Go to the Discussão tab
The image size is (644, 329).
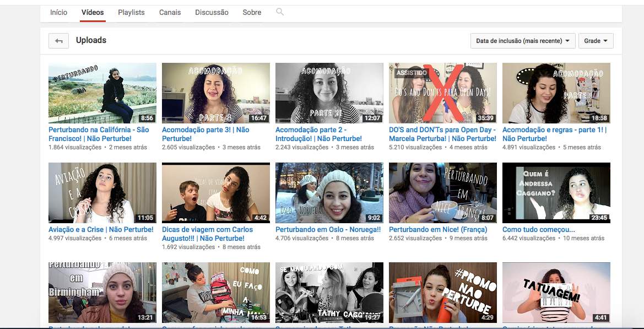pyautogui.click(x=212, y=12)
